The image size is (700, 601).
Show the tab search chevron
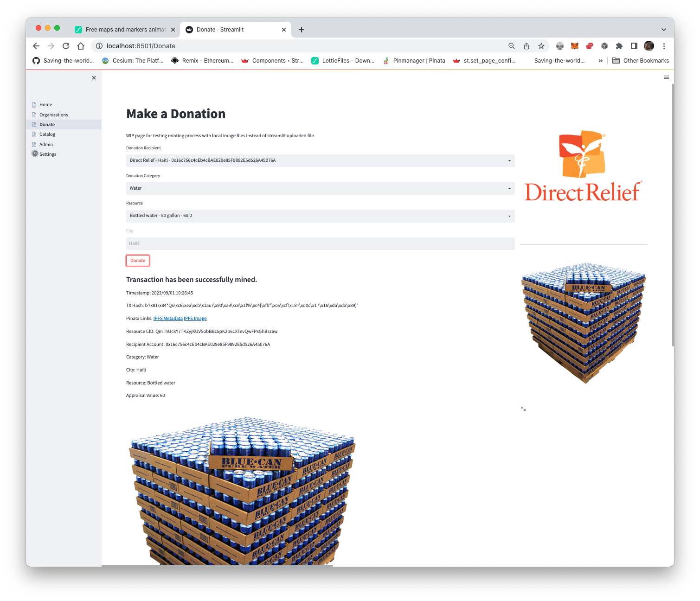pos(664,30)
